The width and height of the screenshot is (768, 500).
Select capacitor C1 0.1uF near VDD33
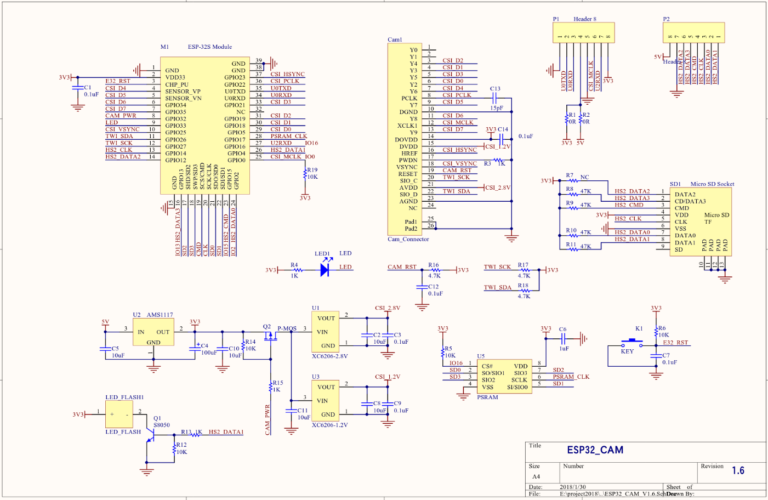[77, 88]
